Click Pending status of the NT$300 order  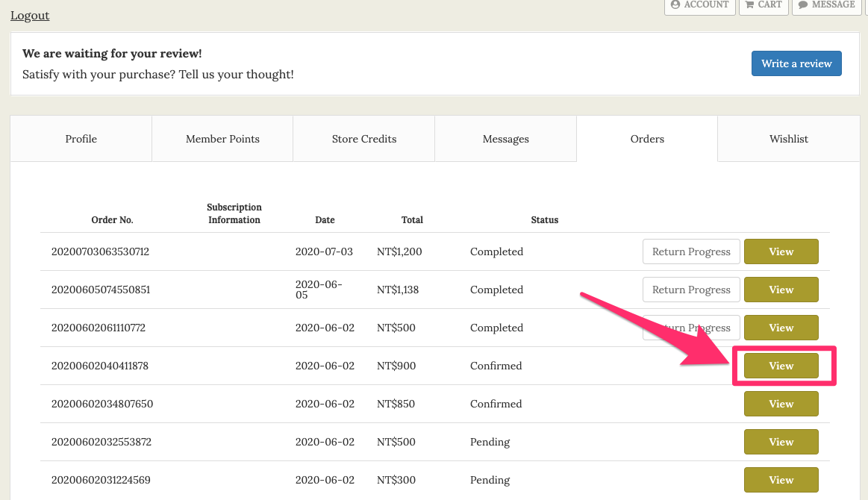tap(490, 480)
